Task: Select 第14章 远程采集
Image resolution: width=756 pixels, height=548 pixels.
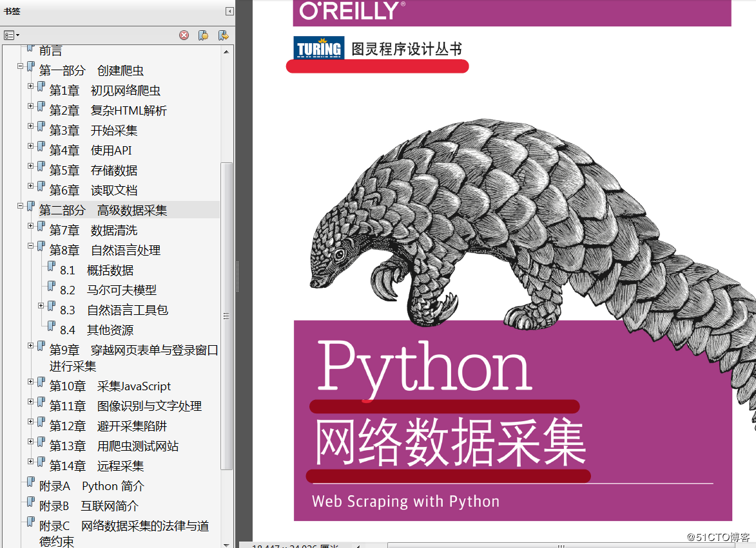Action: tap(97, 466)
